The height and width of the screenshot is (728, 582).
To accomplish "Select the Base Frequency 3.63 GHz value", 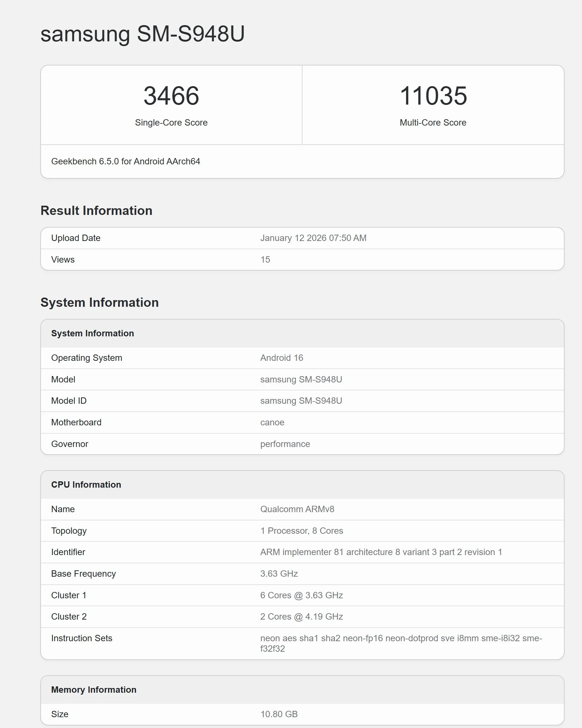I will click(x=279, y=574).
